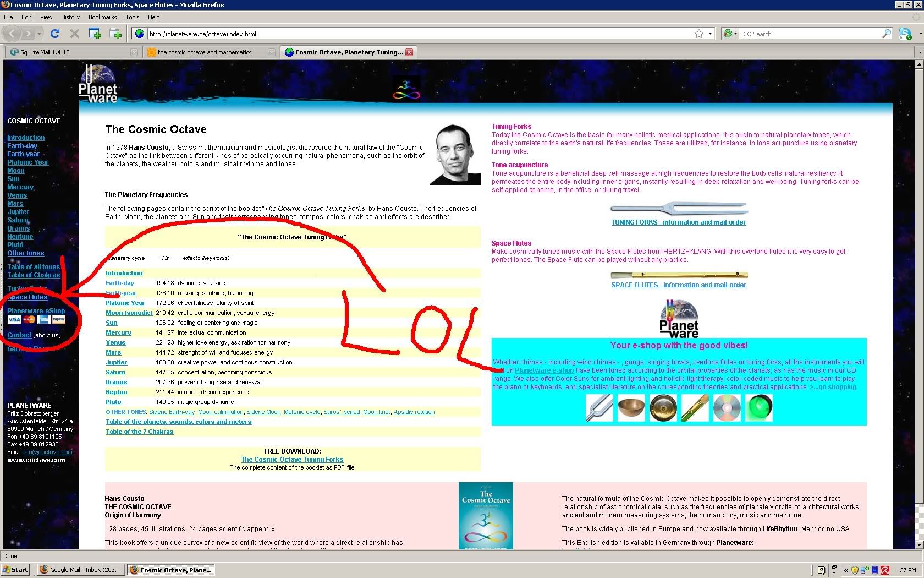Click the Saros' period link

(x=342, y=412)
